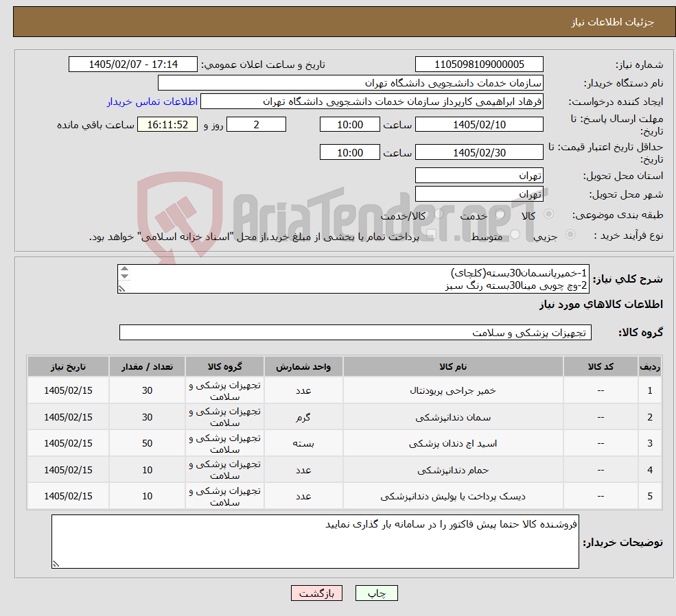
Task: Click item name سمان دندانپزشکی
Action: tap(453, 418)
